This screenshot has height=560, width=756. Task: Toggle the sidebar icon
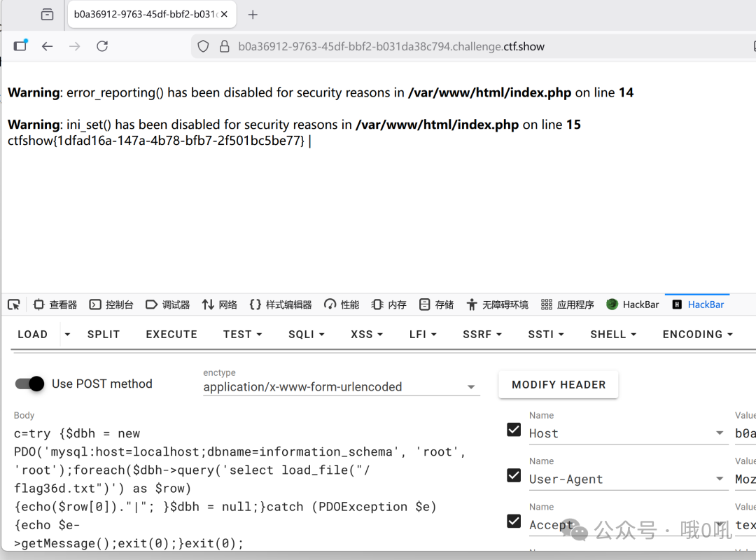coord(20,45)
